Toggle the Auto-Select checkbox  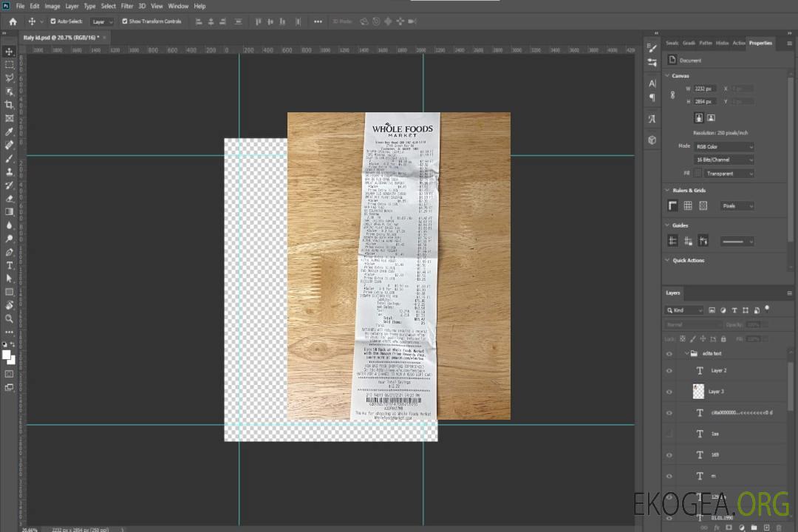(53, 21)
